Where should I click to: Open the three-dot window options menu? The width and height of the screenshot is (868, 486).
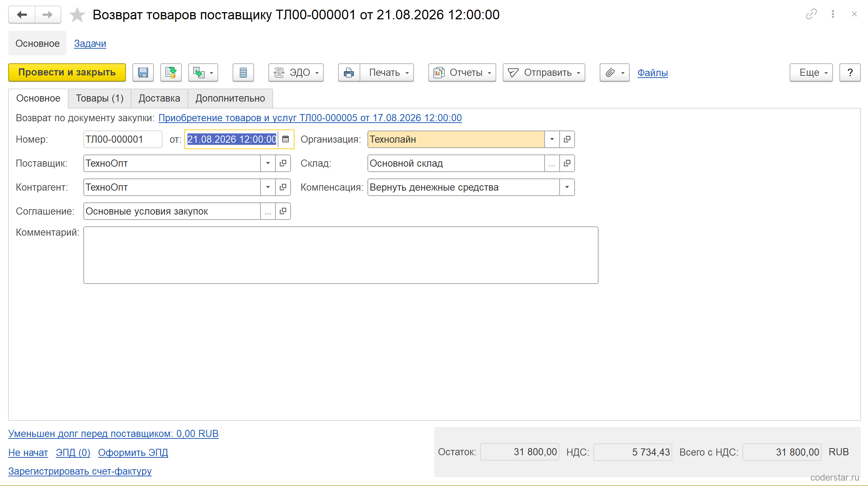(x=833, y=14)
